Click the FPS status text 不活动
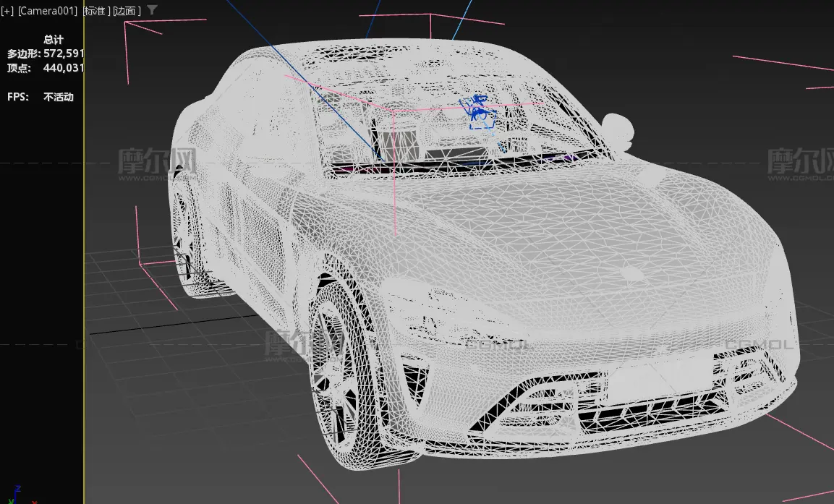This screenshot has width=834, height=504. point(59,97)
